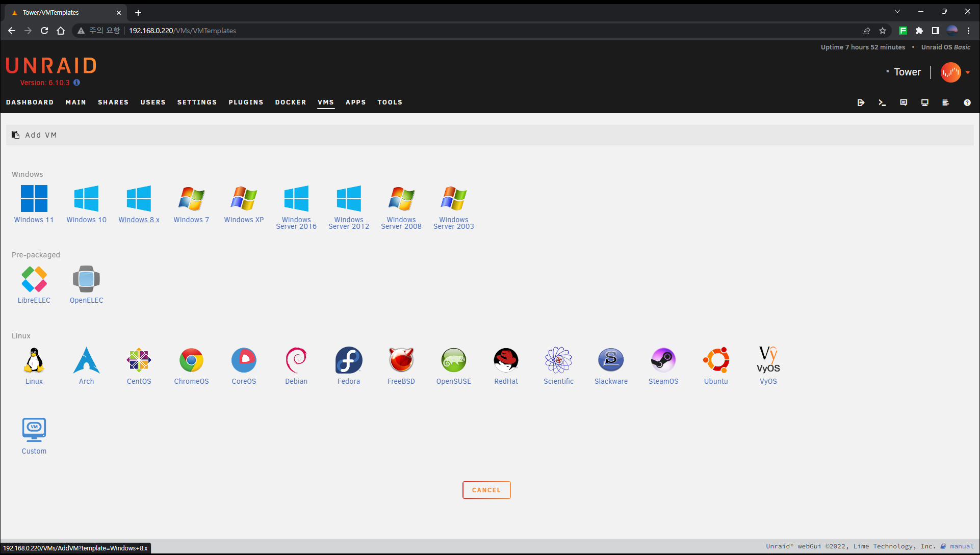Screen dimensions: 980x555
Task: Open the help question mark icon
Action: 967,102
